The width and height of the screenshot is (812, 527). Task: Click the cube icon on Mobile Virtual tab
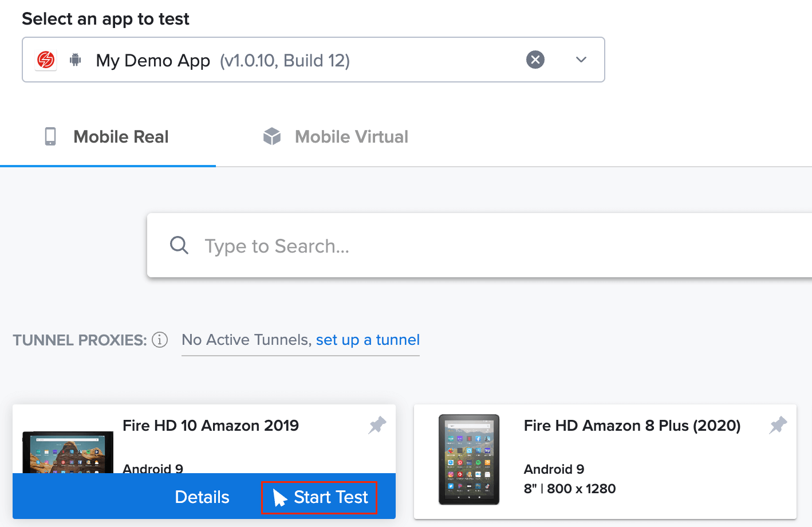[x=271, y=136]
